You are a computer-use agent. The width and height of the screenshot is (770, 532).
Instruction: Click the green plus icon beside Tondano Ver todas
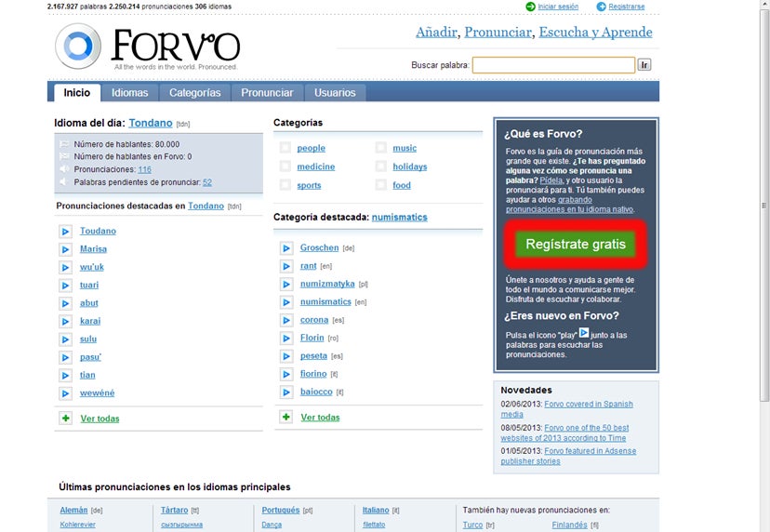click(x=65, y=418)
